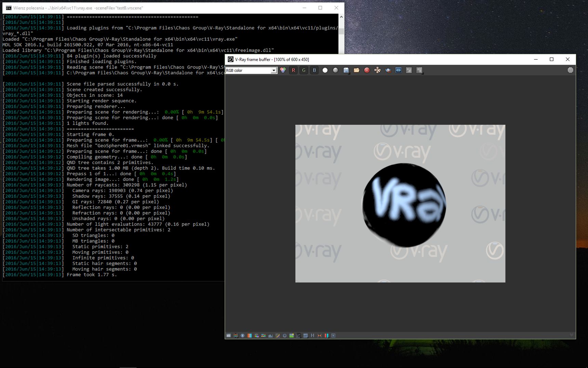Click the duplicate frame buffer icon

(377, 70)
